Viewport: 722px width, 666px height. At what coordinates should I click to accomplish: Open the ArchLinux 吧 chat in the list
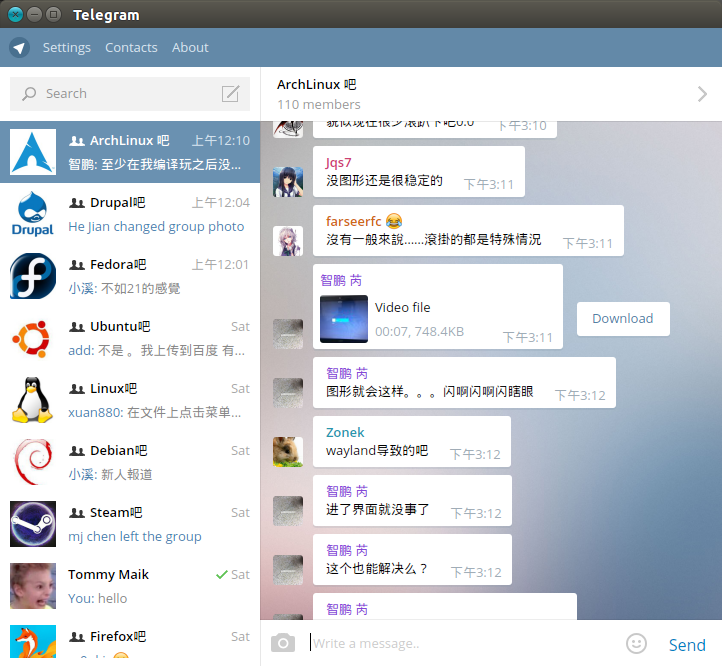(x=130, y=152)
